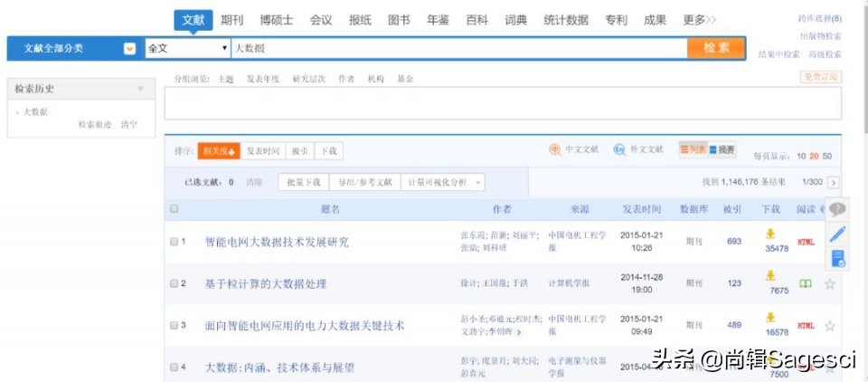The width and height of the screenshot is (868, 382).
Task: Go to next results page arrow
Action: coord(834,183)
